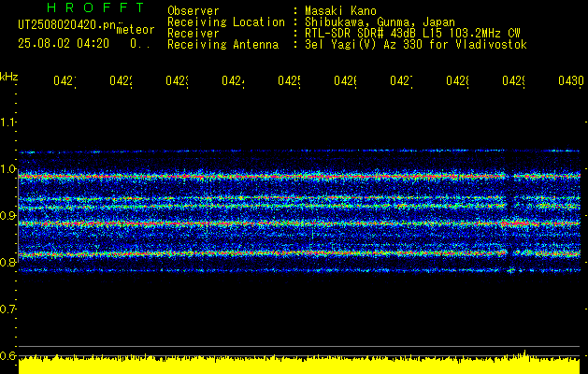Click the 103.2MHz CW frequency text
Image resolution: width=588 pixels, height=374 pixels.
[484, 34]
